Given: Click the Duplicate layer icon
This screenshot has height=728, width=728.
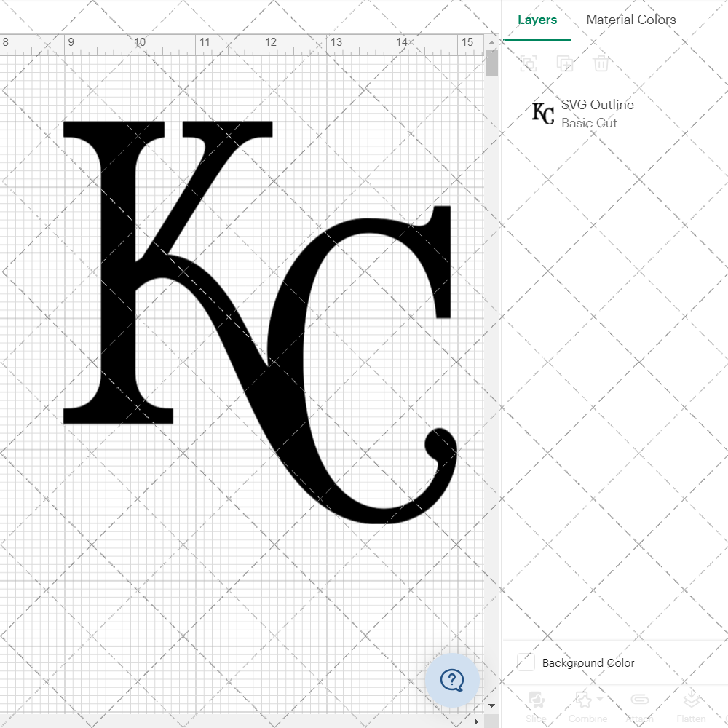Looking at the screenshot, I should [565, 63].
